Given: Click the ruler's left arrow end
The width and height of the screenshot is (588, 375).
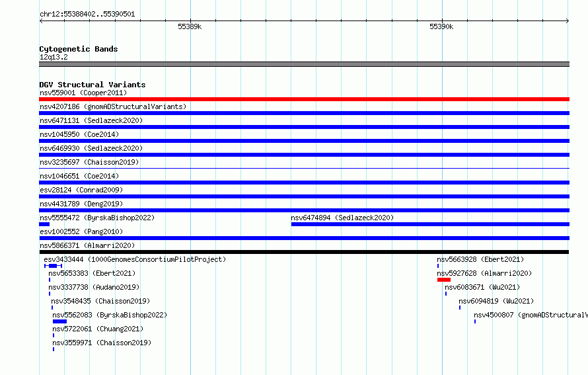Looking at the screenshot, I should [41, 21].
